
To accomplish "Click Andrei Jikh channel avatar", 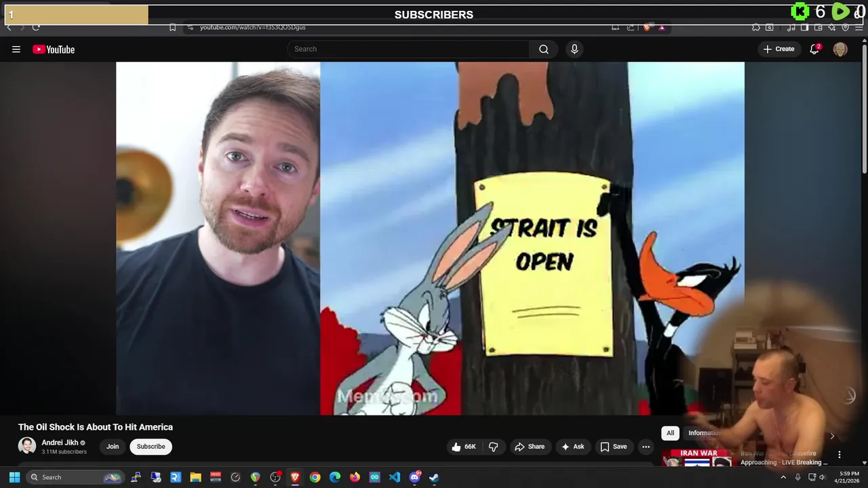I will tap(27, 446).
